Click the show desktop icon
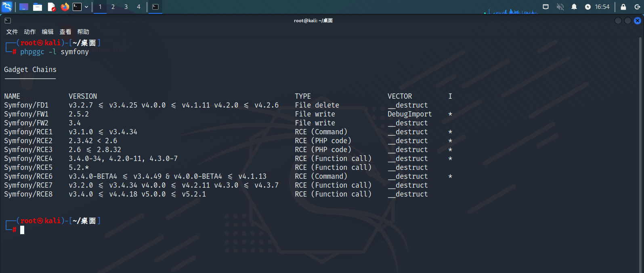 click(24, 7)
